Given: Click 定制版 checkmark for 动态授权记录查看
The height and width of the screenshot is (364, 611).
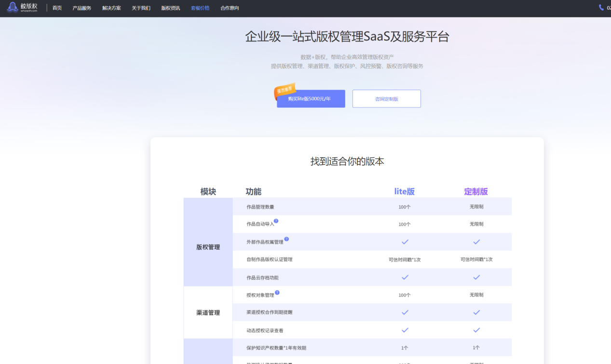Looking at the screenshot, I should (x=476, y=330).
